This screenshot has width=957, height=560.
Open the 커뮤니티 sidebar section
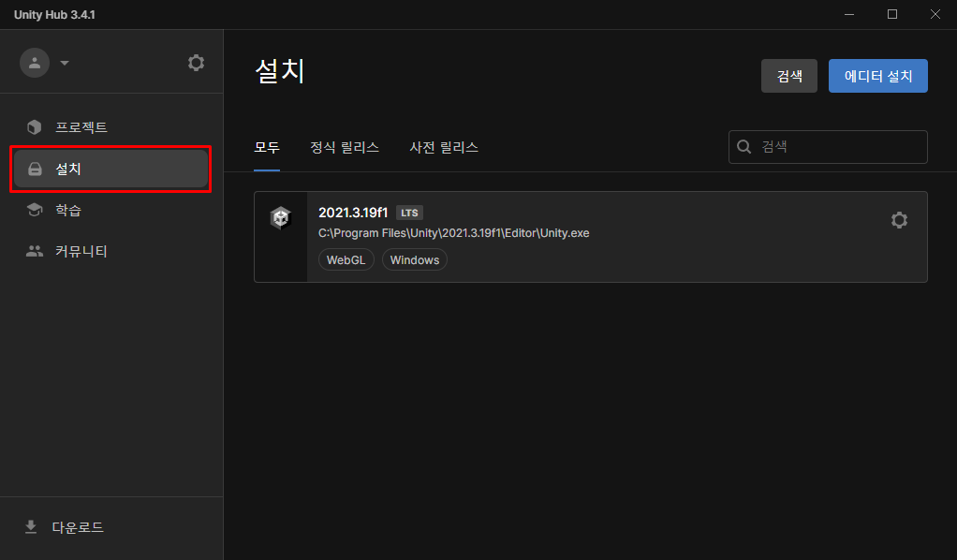coord(111,251)
